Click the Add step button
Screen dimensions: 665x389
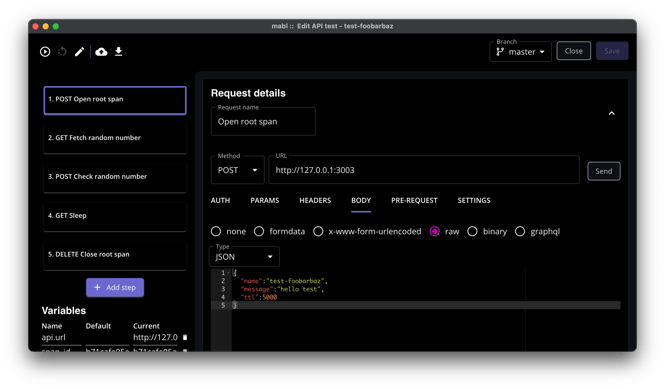(x=115, y=288)
